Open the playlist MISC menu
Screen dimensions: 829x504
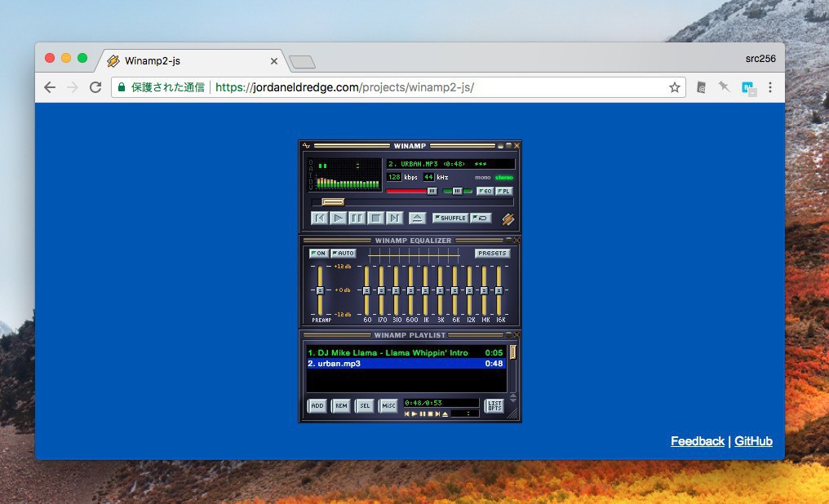click(x=388, y=405)
